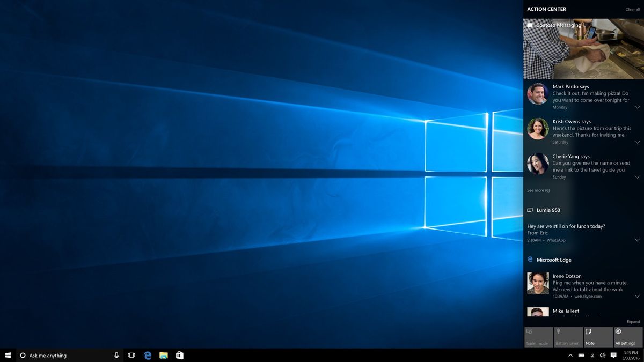
Task: Click Cortana's microphone icon
Action: 116,355
